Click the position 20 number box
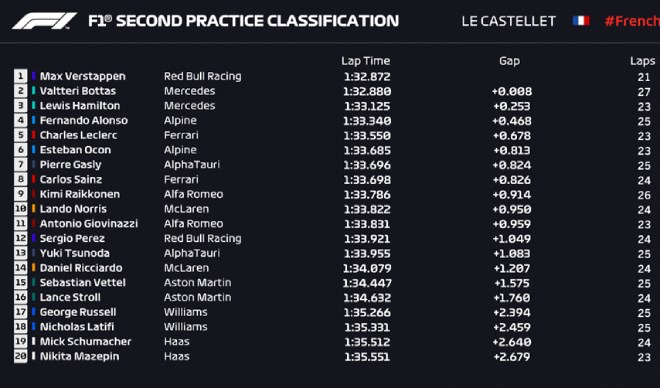Screen dimensions: 660x388 click(x=20, y=356)
